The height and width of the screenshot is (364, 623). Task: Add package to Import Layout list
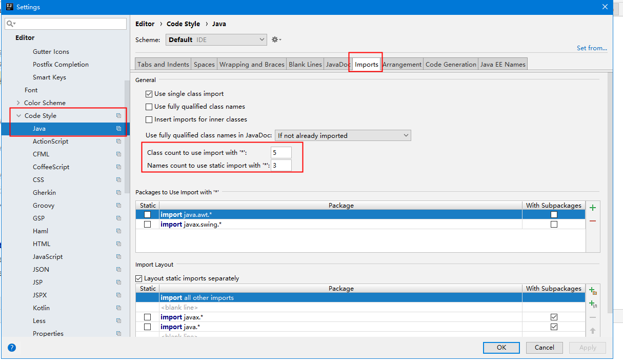(x=593, y=291)
